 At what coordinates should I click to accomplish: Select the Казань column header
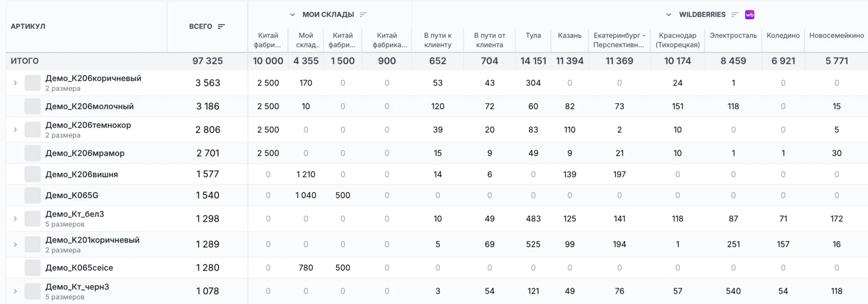tap(570, 36)
